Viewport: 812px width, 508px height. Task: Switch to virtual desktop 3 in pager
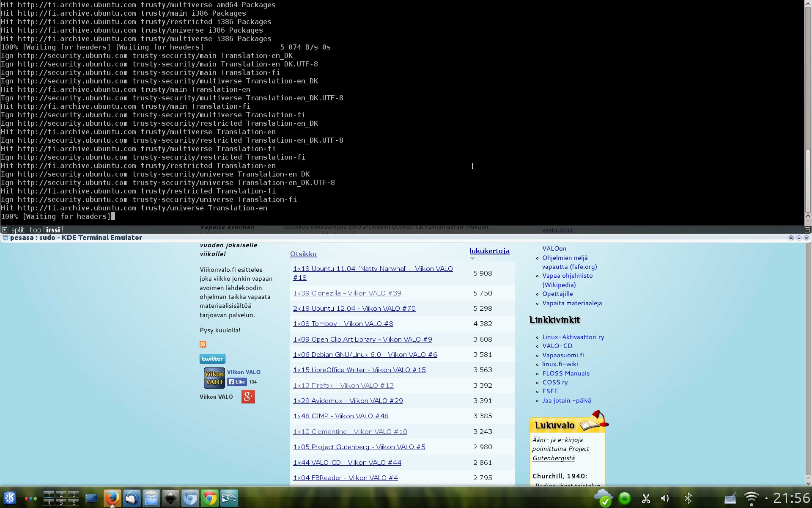coord(74,494)
